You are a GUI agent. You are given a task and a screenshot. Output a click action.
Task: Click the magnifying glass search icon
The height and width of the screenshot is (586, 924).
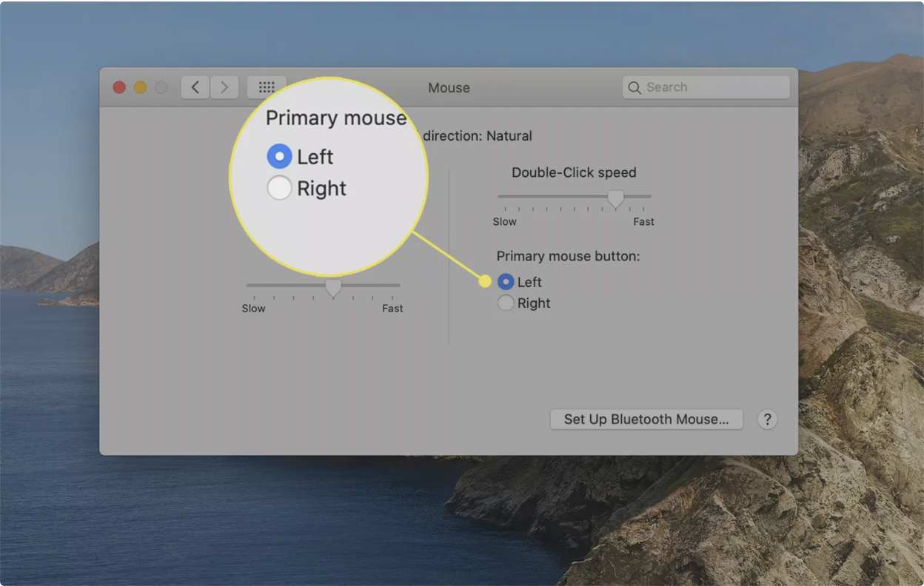click(x=635, y=87)
